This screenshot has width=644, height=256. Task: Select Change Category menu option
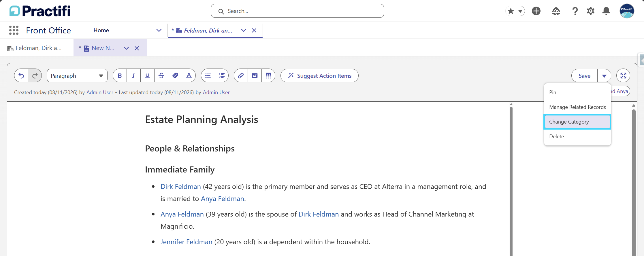577,122
